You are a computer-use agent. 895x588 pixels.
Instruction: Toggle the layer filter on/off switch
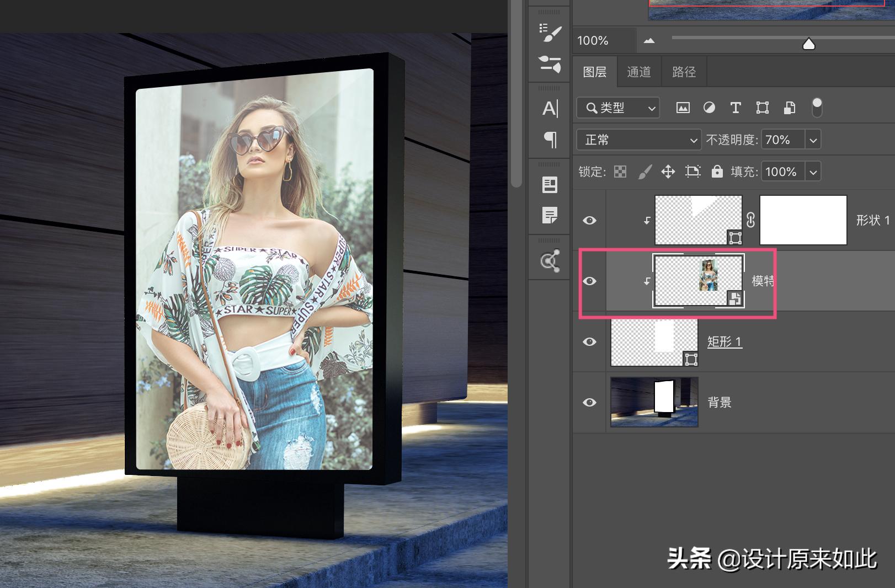pyautogui.click(x=817, y=107)
